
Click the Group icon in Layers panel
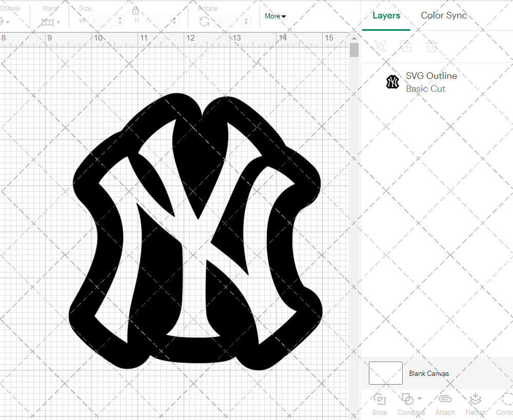tap(380, 47)
